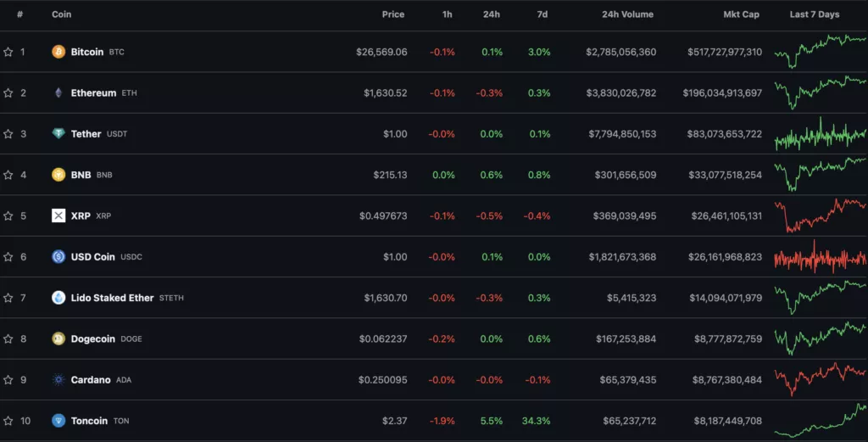The image size is (868, 442).
Task: Star the XRP row
Action: (x=8, y=215)
